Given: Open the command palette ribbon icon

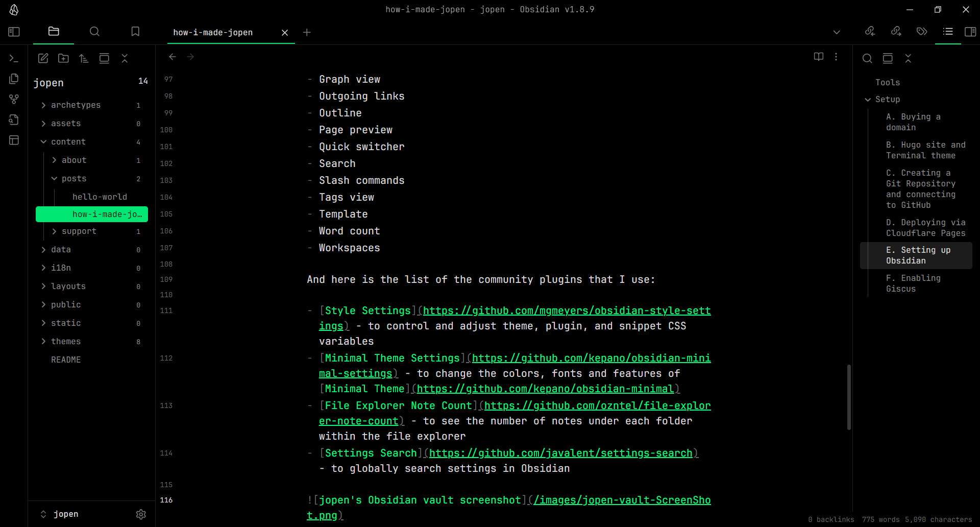Looking at the screenshot, I should pyautogui.click(x=14, y=59).
